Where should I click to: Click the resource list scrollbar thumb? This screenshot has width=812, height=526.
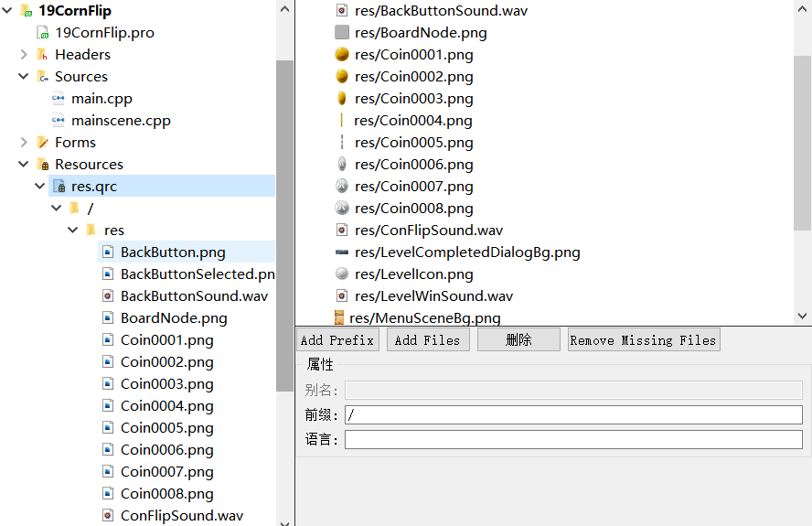(x=803, y=143)
